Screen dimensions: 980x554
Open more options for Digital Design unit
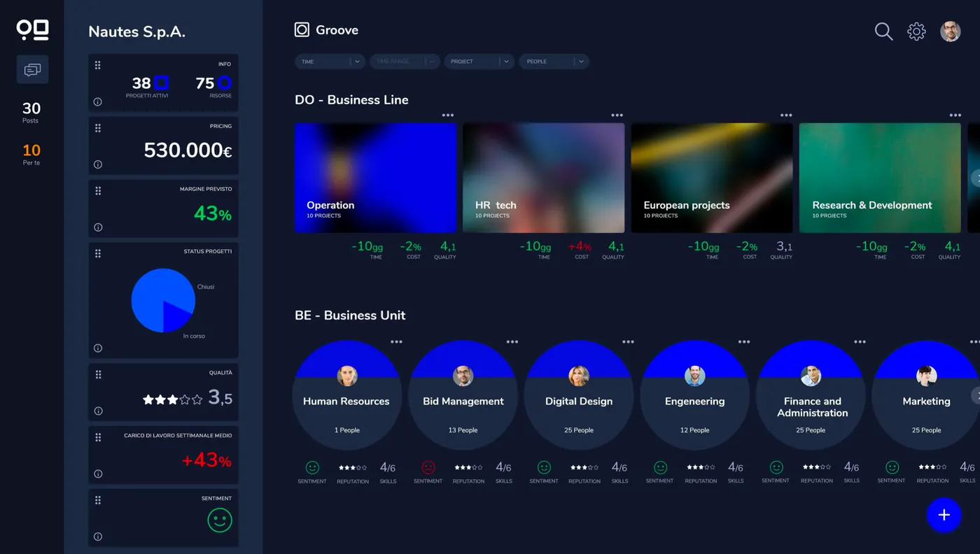tap(628, 342)
